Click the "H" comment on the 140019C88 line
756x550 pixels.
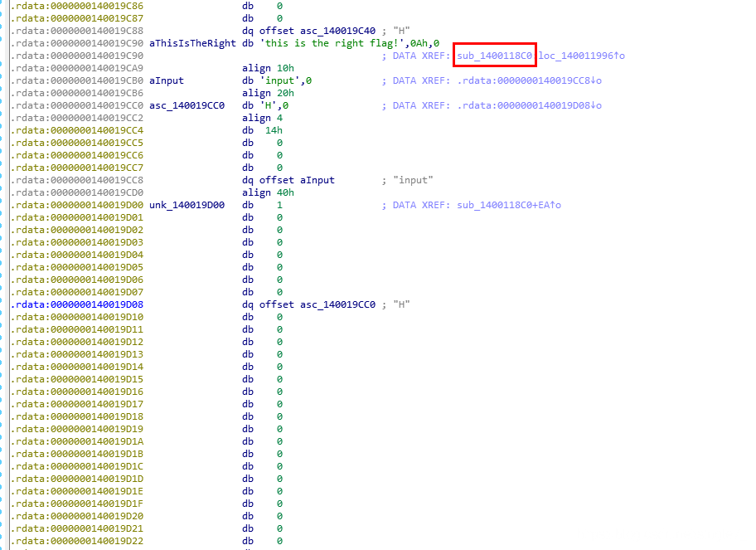coord(401,31)
